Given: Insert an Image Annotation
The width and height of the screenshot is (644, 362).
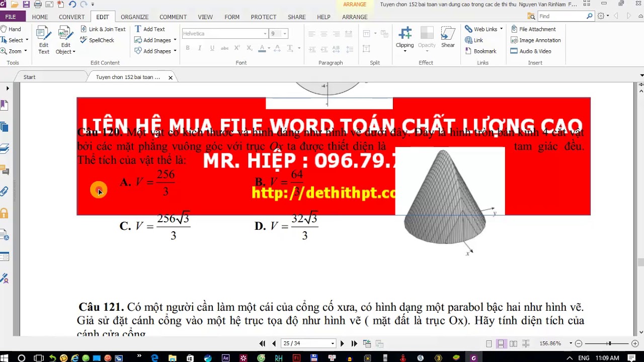Looking at the screenshot, I should coord(535,40).
